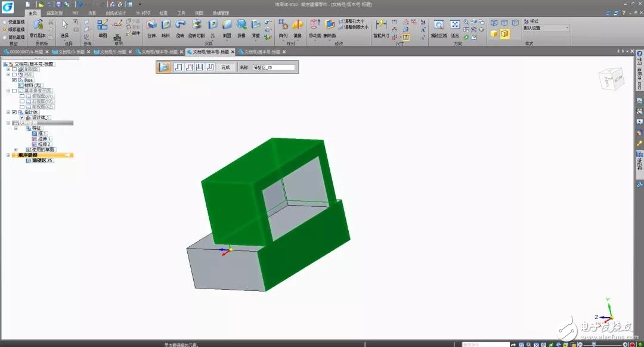Screen dimensions: 644x347
Task: Toggle the 基本参考平面 checkbox
Action: click(x=14, y=91)
